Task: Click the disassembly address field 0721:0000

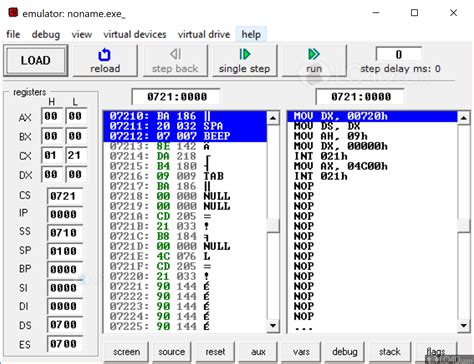Action: coord(360,97)
